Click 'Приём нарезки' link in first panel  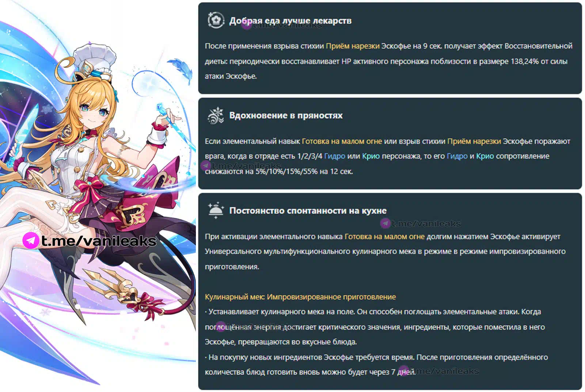click(353, 46)
